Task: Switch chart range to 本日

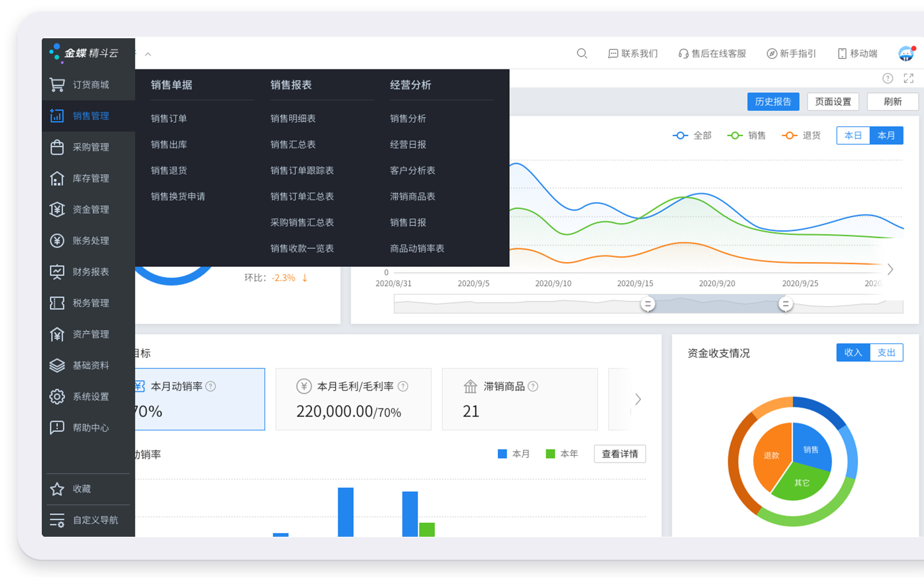Action: coord(853,135)
